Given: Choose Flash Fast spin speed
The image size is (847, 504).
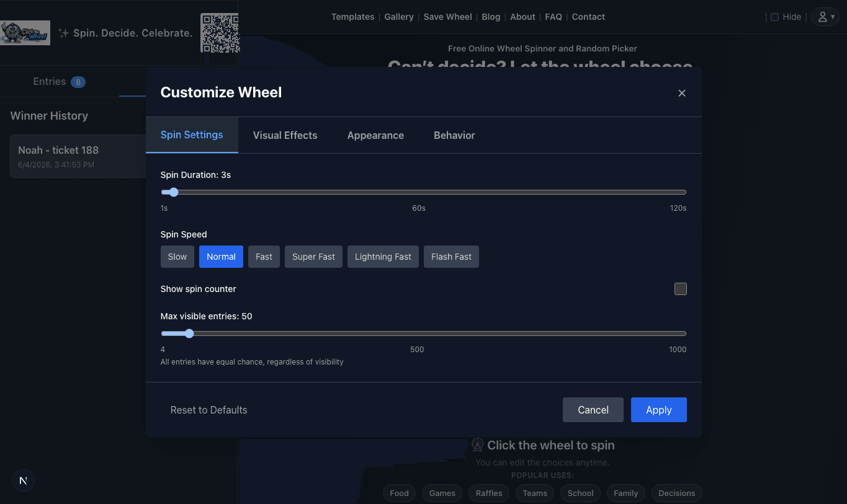Looking at the screenshot, I should pos(451,257).
